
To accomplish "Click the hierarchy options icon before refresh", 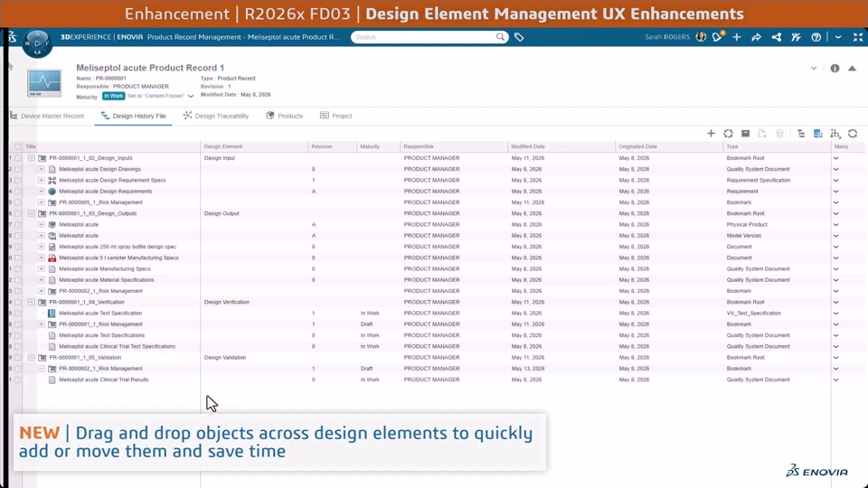I will point(835,134).
